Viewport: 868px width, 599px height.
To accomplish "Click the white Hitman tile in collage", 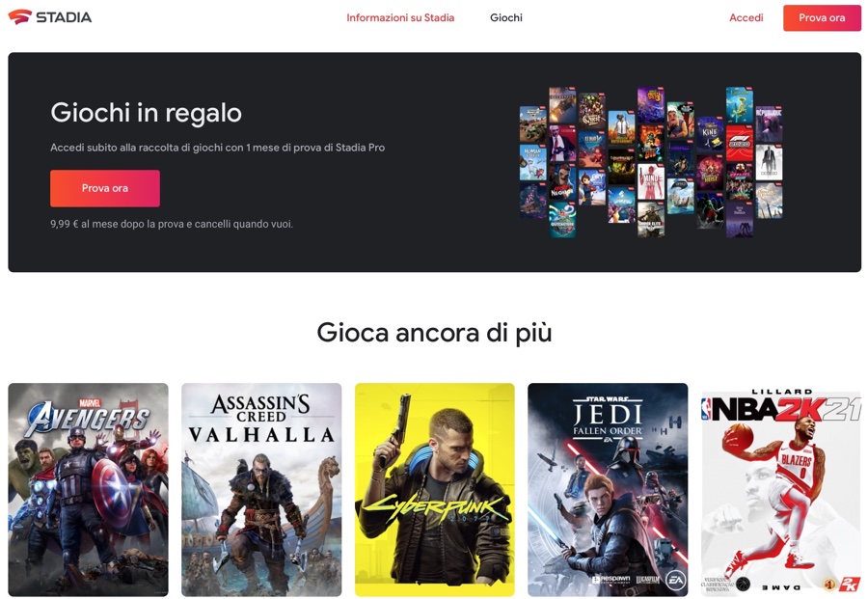I will tap(769, 162).
